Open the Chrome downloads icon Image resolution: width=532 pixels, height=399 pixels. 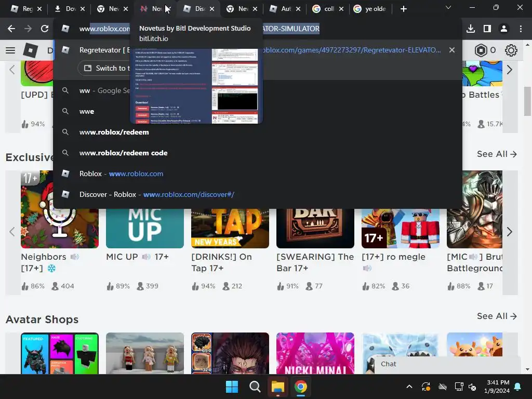point(471,29)
